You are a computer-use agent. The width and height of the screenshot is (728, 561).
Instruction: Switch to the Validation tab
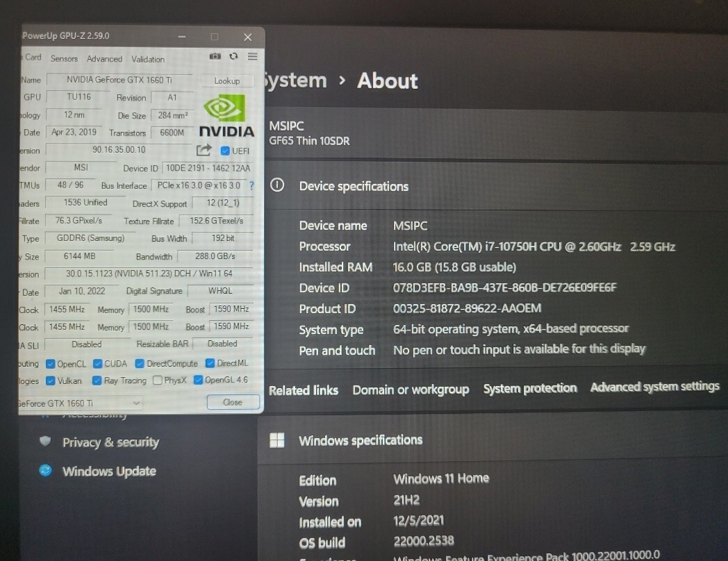(x=148, y=60)
